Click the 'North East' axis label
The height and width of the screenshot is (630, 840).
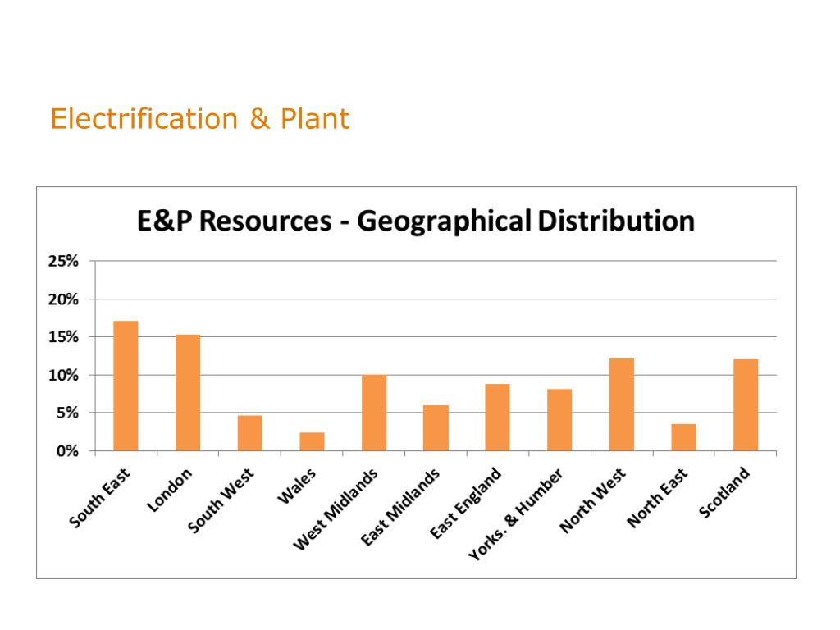coord(657,498)
